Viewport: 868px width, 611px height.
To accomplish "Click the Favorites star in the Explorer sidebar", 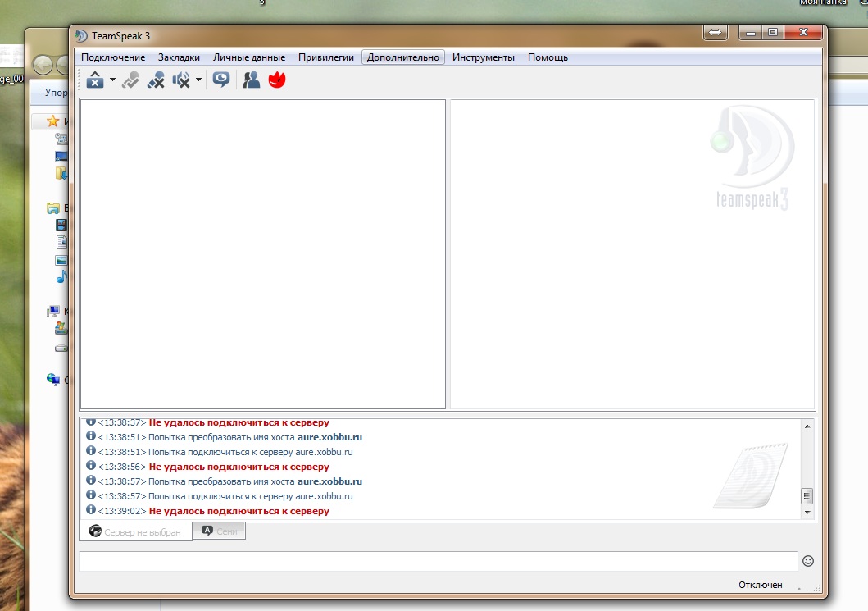I will click(52, 121).
